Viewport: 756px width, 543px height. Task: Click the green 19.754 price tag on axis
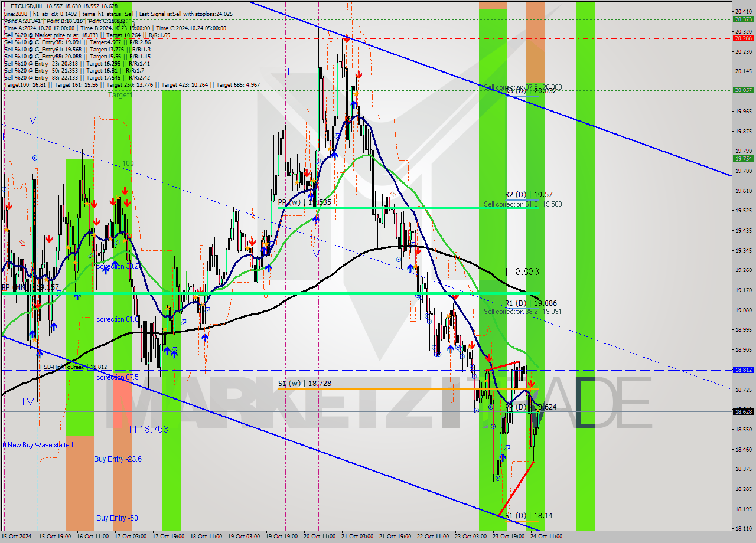pyautogui.click(x=742, y=158)
